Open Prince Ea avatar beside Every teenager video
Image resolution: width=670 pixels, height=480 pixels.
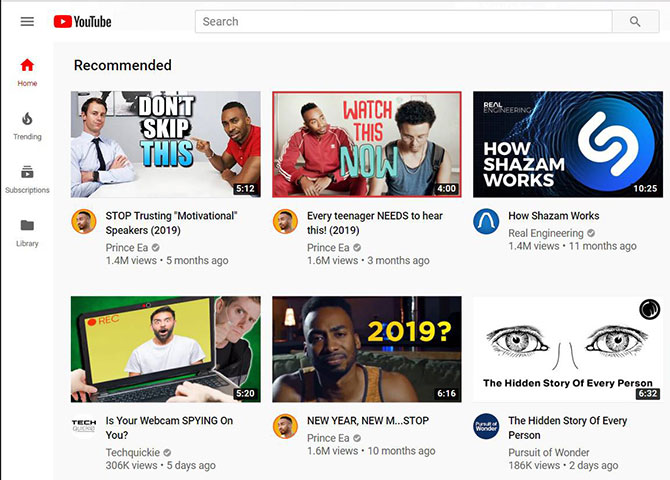(285, 221)
